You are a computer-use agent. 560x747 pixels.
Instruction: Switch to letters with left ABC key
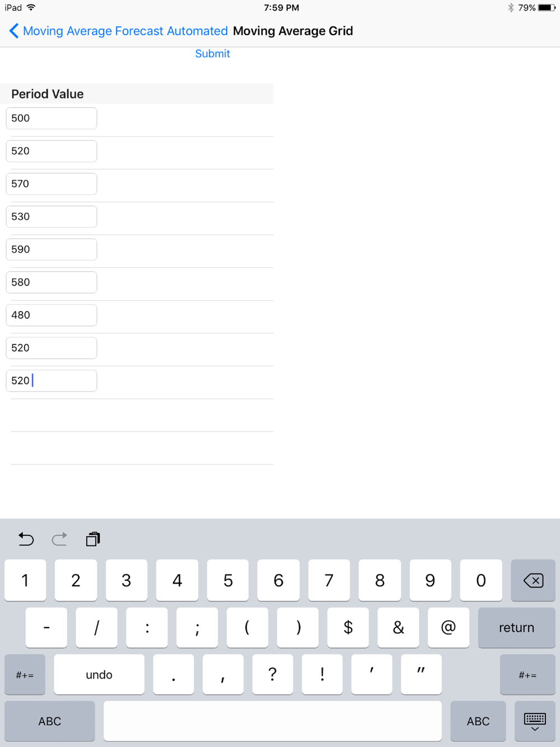(x=50, y=721)
